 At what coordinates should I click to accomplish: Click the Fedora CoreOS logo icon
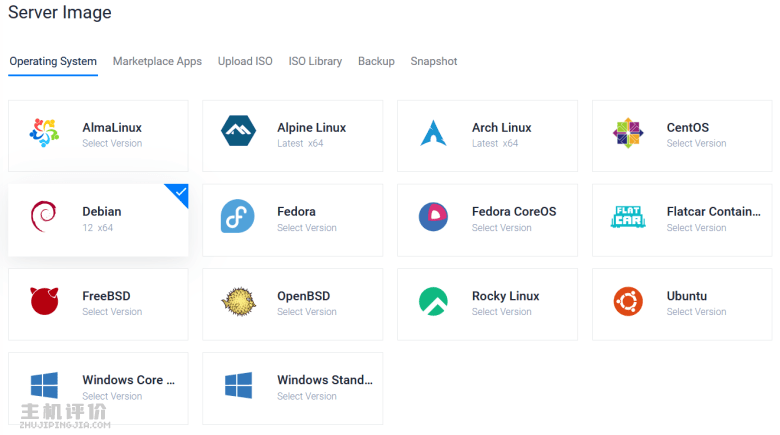(433, 217)
